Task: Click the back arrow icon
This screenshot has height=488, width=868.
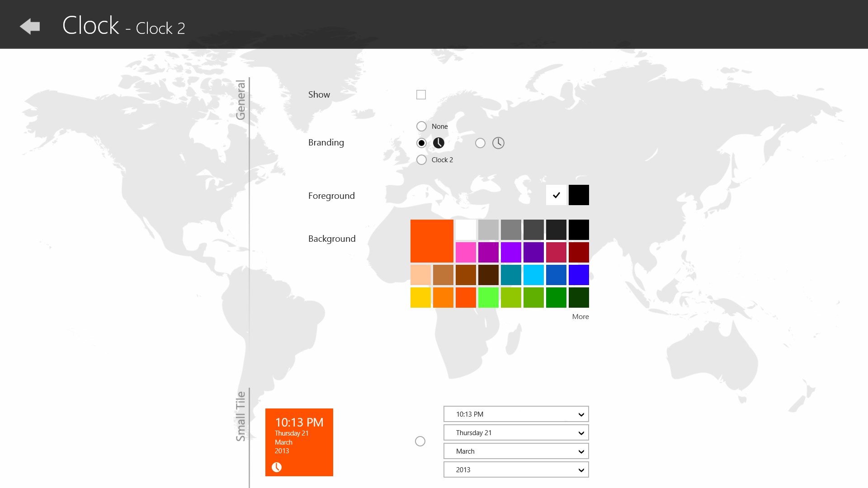Action: (x=30, y=27)
